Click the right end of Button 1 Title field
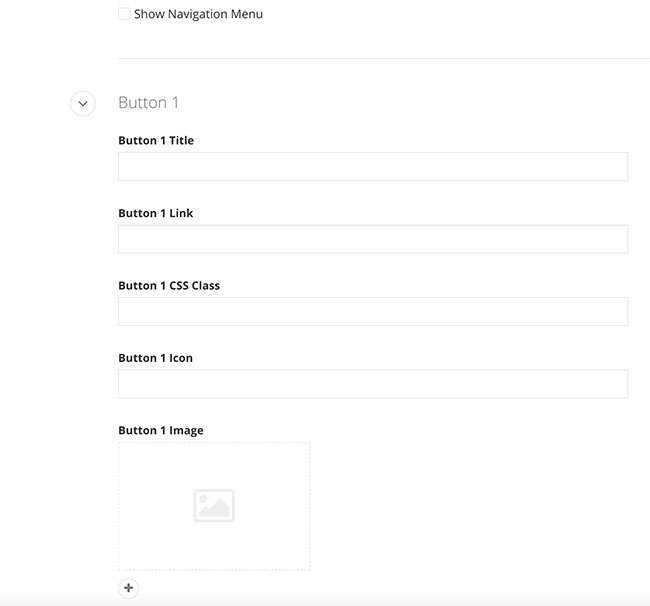This screenshot has width=650, height=606. (615, 167)
